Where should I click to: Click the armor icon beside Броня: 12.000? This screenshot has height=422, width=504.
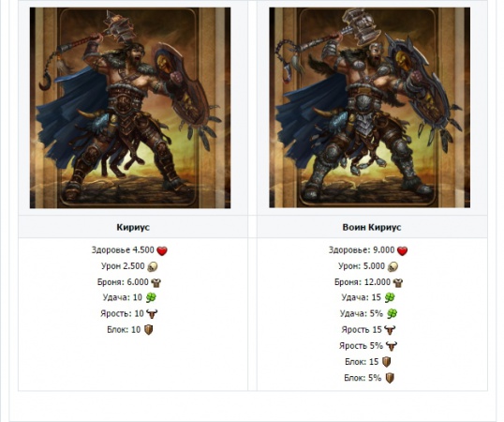398,282
